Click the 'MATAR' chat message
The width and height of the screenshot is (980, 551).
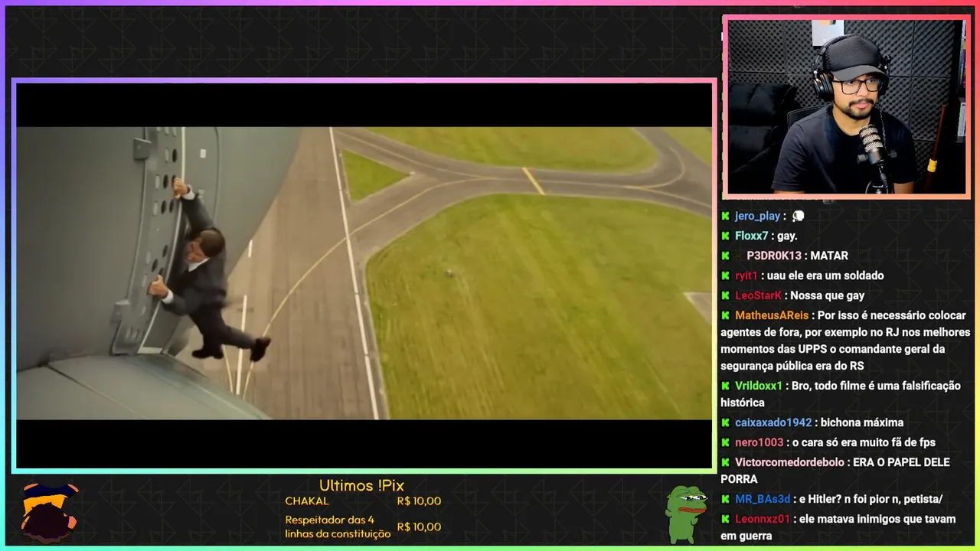[x=829, y=256]
